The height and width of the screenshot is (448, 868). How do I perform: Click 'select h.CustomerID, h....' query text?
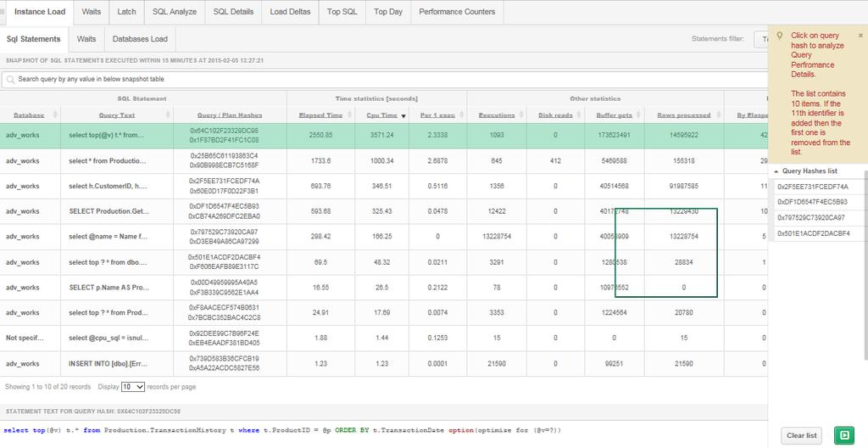(108, 187)
